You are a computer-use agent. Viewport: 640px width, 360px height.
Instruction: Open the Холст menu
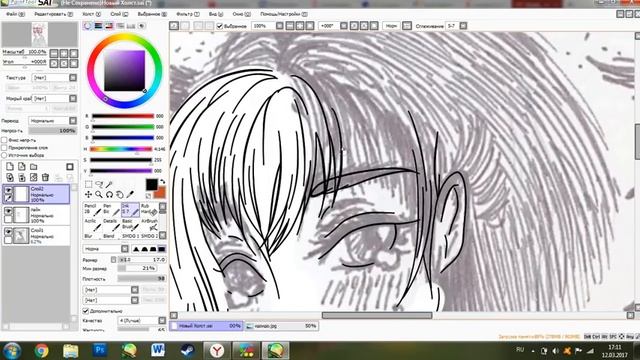coord(91,14)
